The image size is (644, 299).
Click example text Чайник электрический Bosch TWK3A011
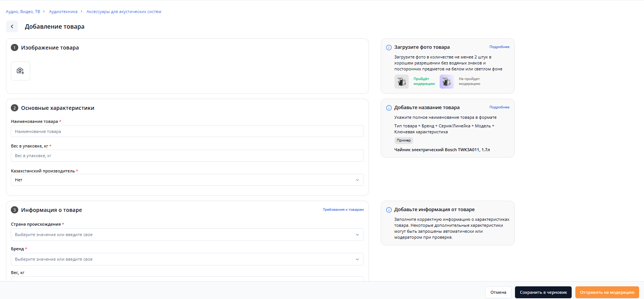pyautogui.click(x=442, y=150)
